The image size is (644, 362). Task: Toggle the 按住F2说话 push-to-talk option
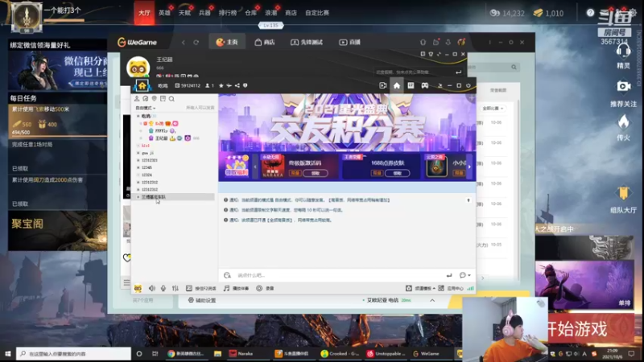click(200, 288)
